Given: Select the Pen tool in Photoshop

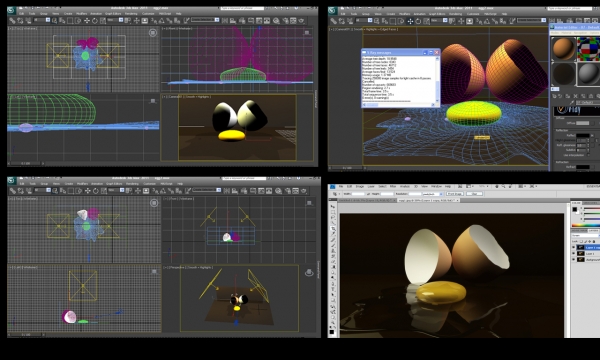Looking at the screenshot, I should click(x=333, y=284).
